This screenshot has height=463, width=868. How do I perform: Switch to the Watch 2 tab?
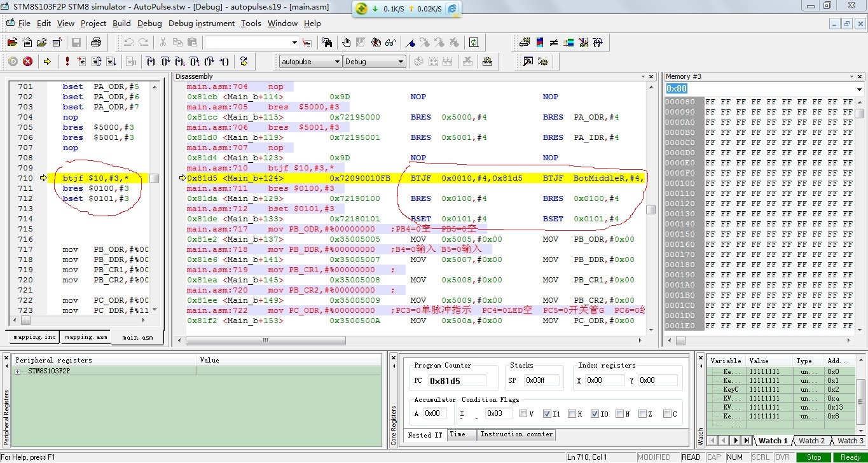click(x=812, y=440)
